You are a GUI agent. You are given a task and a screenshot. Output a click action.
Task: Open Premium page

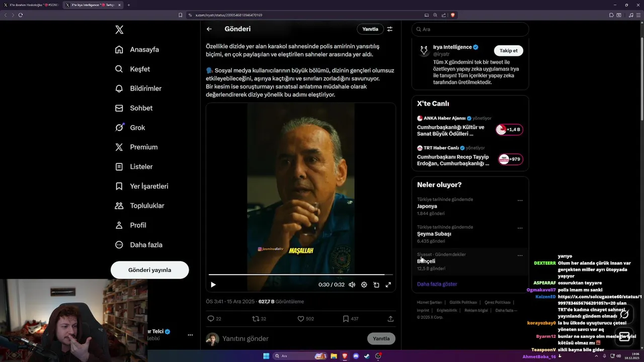136,147
